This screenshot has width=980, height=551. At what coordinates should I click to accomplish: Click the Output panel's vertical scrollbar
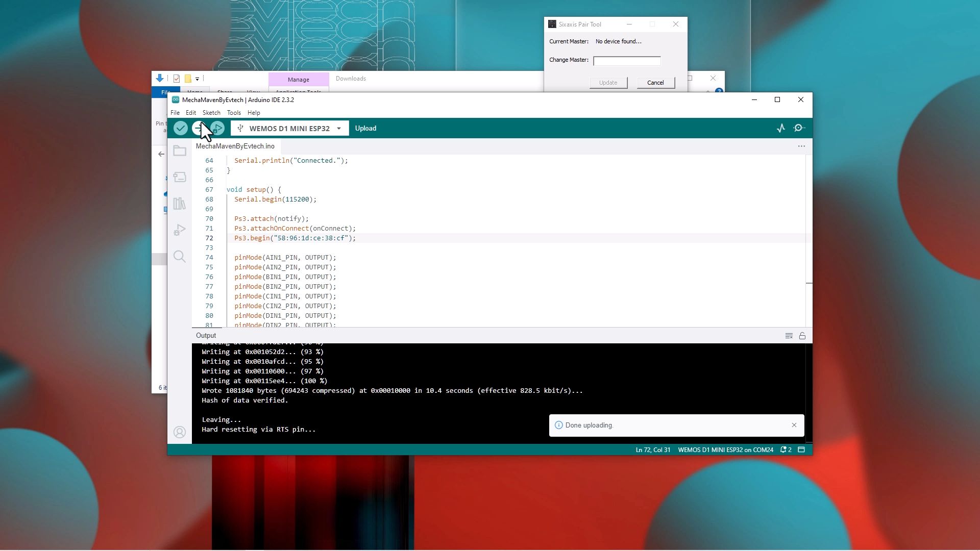(x=809, y=393)
